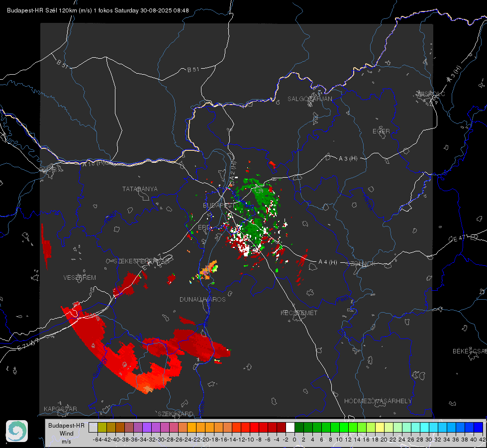The image size is (487, 448).
Task: Click the ÉRD town label
Action: (204, 227)
